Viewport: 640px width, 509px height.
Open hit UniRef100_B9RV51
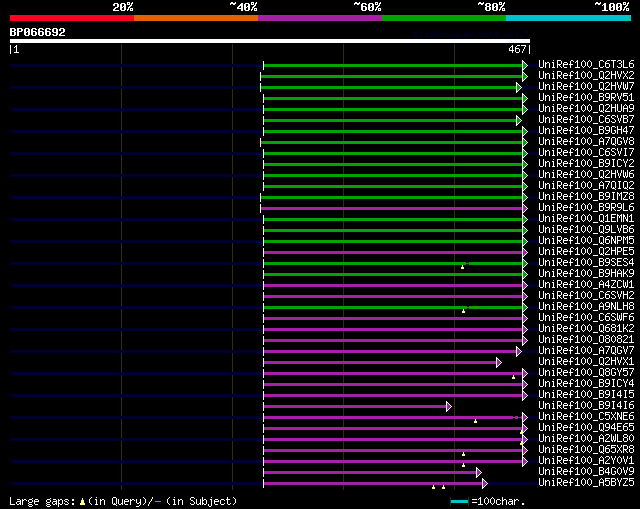[x=586, y=98]
